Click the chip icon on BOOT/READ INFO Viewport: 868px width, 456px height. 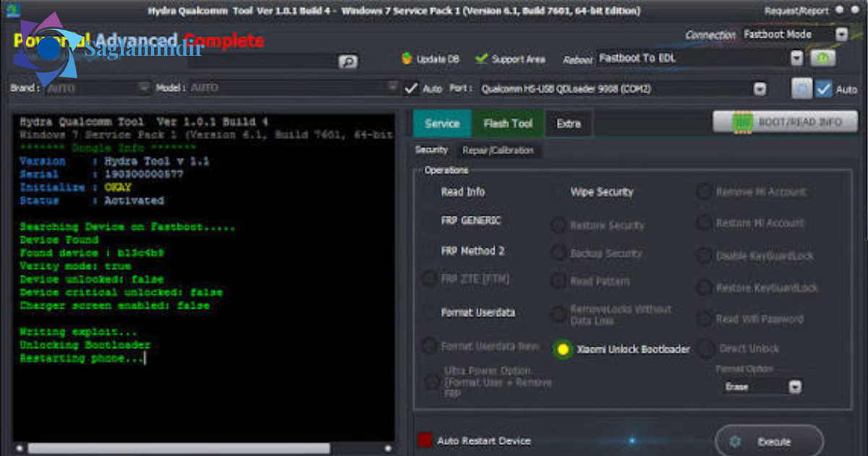point(743,122)
